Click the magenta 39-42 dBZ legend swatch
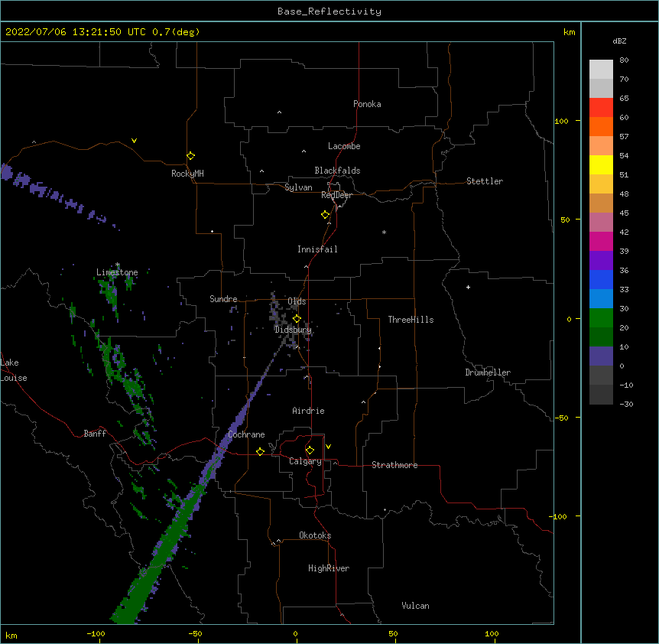The image size is (659, 644). pyautogui.click(x=601, y=241)
